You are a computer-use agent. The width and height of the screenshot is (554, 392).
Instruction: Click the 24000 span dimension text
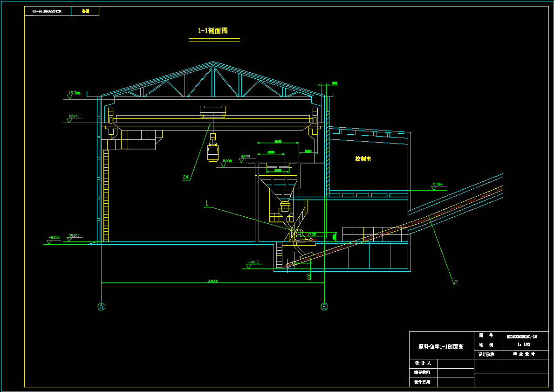(212, 281)
